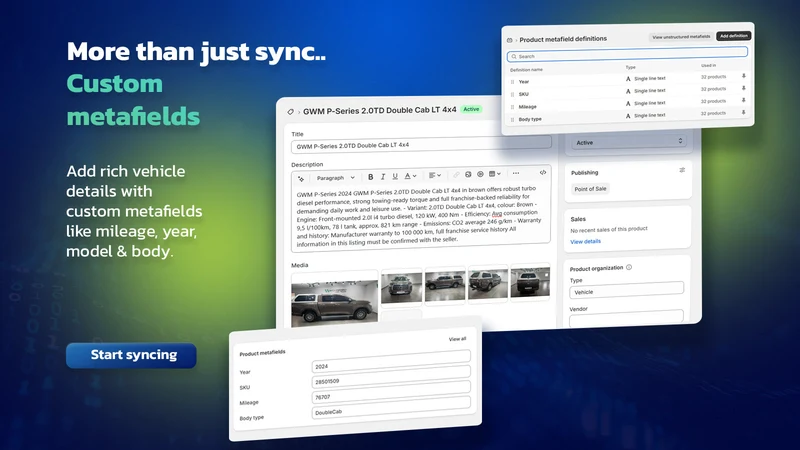This screenshot has width=800, height=450.
Task: Grab the drag handle of Mileage row
Action: tap(512, 107)
